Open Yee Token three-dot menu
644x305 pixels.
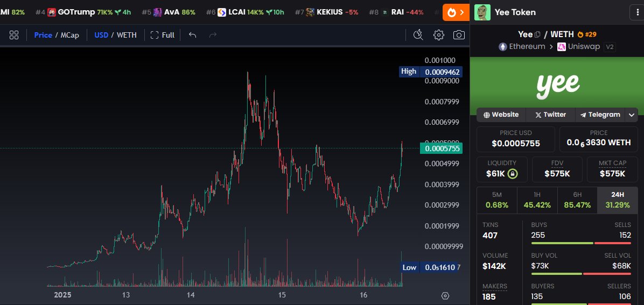coord(636,12)
